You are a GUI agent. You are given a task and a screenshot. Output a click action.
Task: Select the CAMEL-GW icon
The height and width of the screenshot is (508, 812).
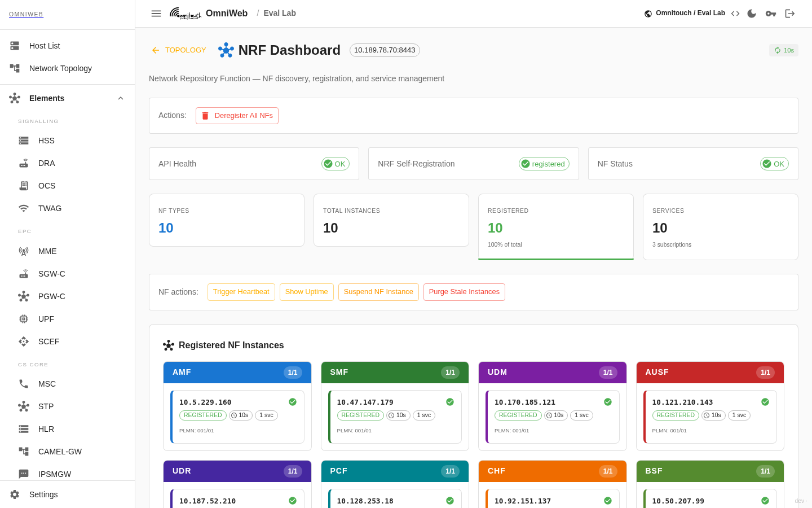[24, 452]
